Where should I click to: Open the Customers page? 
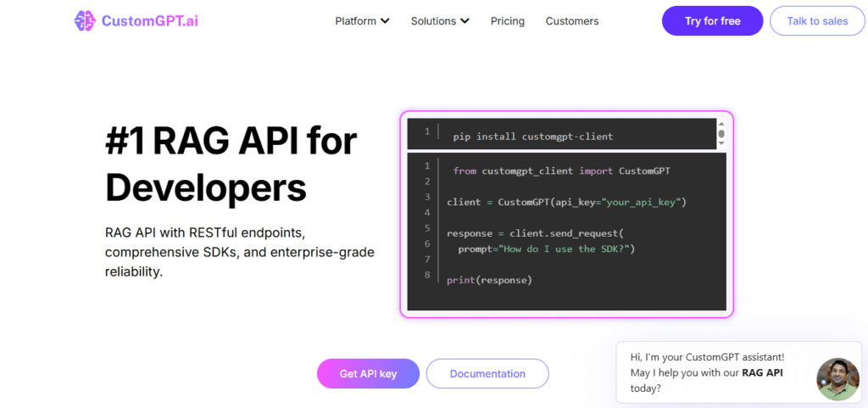pyautogui.click(x=572, y=21)
